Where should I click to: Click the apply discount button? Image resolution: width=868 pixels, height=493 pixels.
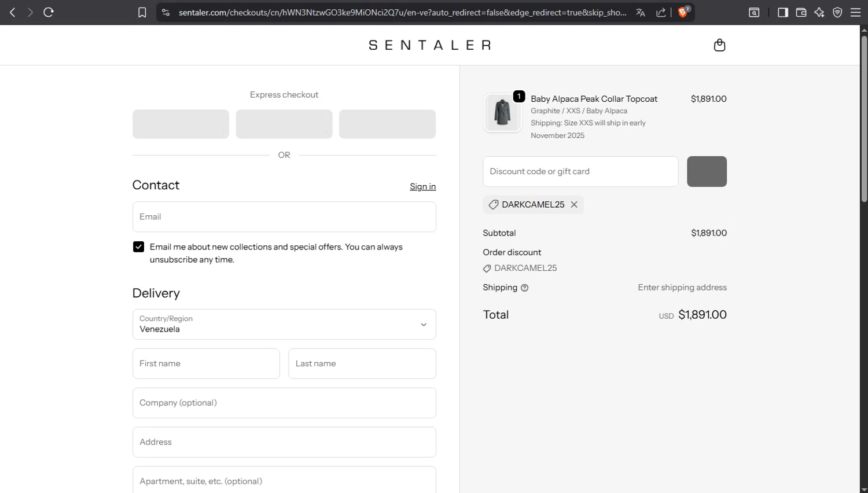click(707, 171)
